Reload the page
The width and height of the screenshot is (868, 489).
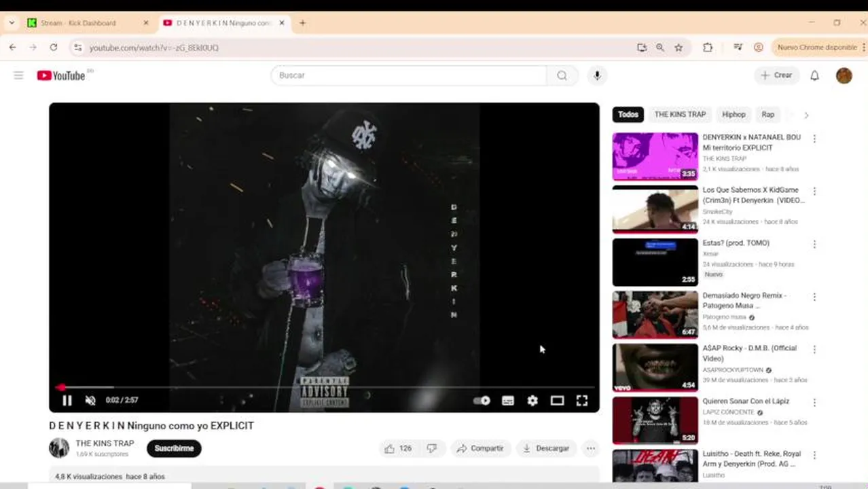click(x=53, y=48)
